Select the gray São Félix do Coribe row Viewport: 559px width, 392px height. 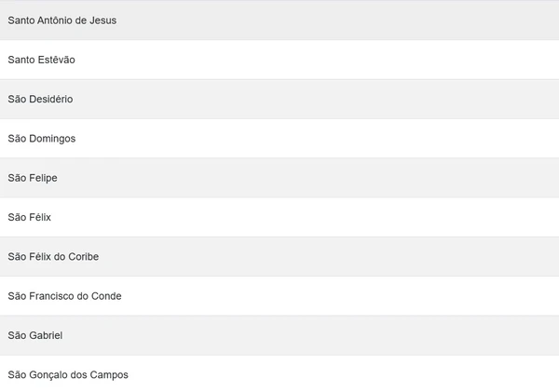click(279, 256)
